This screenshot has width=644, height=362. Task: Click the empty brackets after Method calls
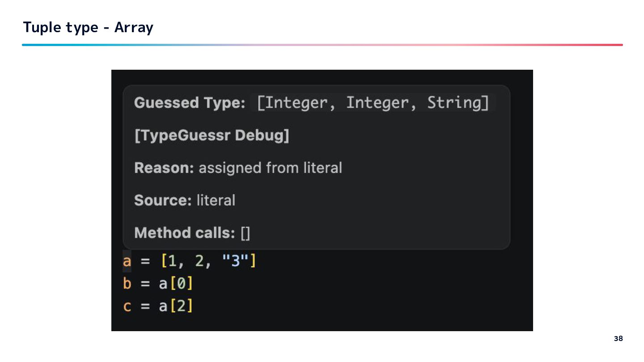click(x=246, y=233)
